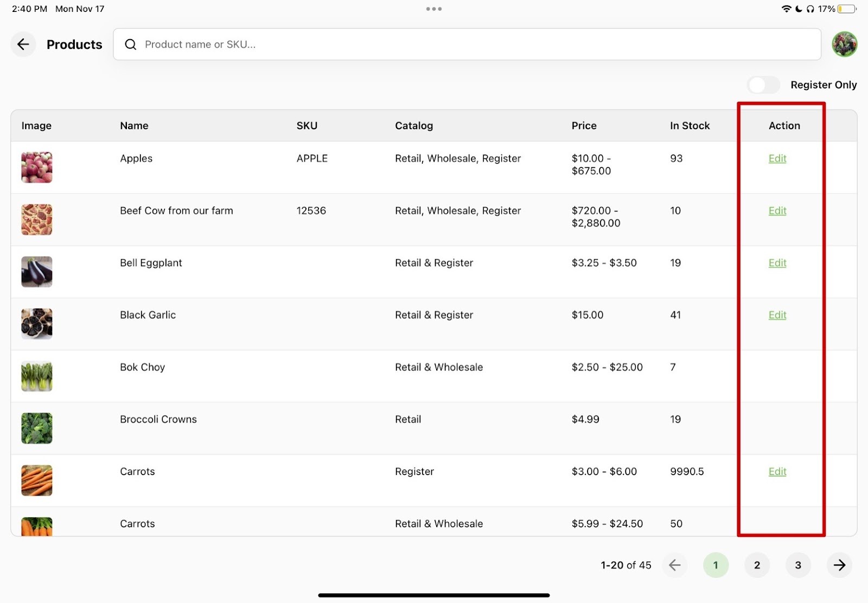
Task: Go to next page arrow
Action: [x=839, y=565]
